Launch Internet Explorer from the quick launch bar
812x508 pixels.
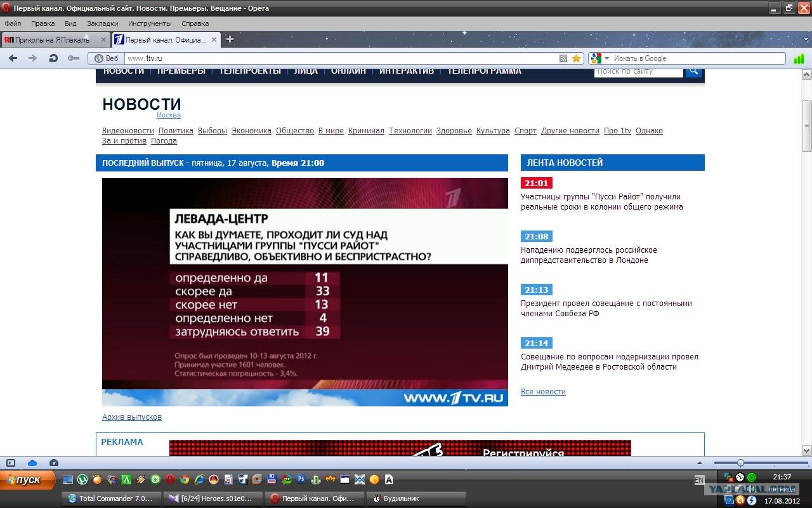coord(199,479)
